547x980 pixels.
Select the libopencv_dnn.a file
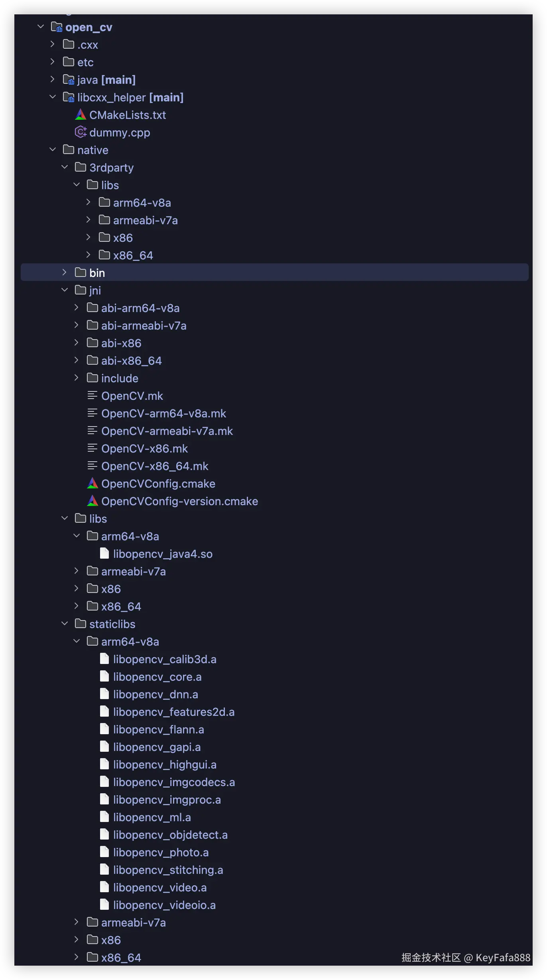155,694
